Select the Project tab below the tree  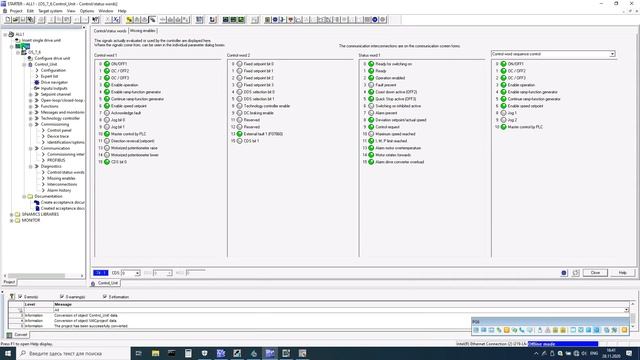click(x=9, y=282)
